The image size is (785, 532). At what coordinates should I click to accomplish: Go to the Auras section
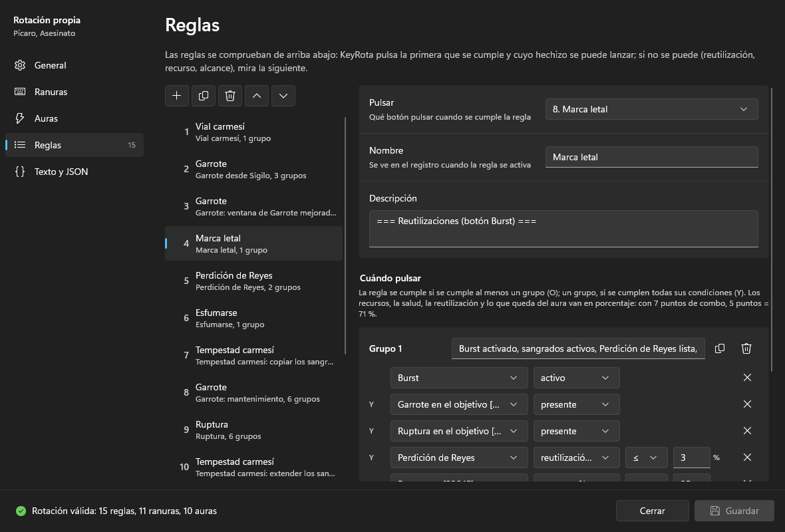(75, 118)
